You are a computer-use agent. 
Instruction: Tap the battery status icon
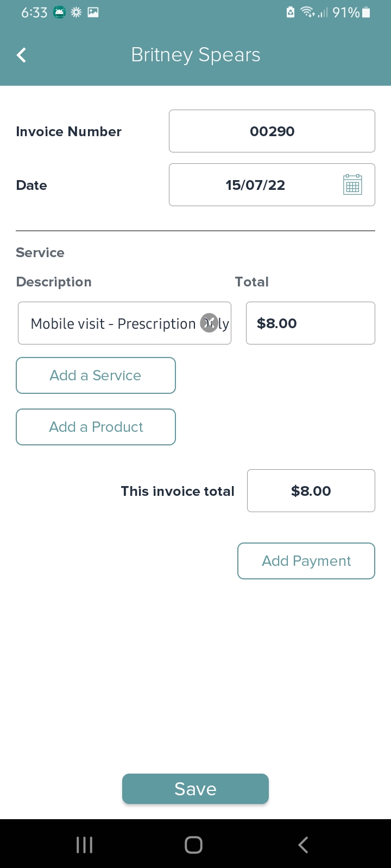[366, 12]
